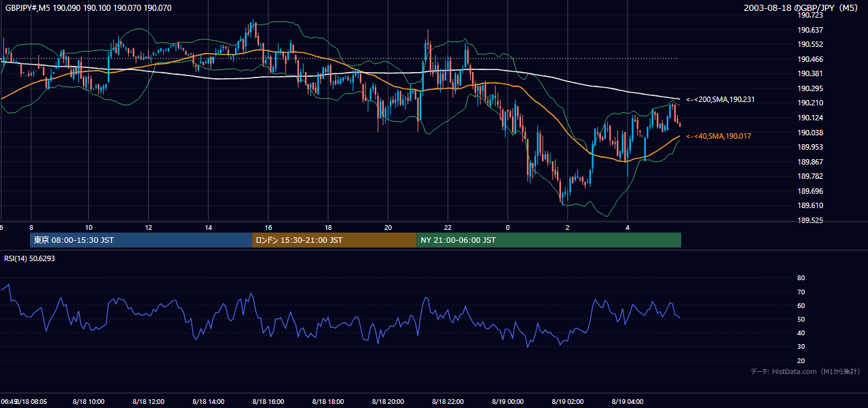Click the 8/19 04:00 bottom time label
868x408 pixels.
coord(627,402)
